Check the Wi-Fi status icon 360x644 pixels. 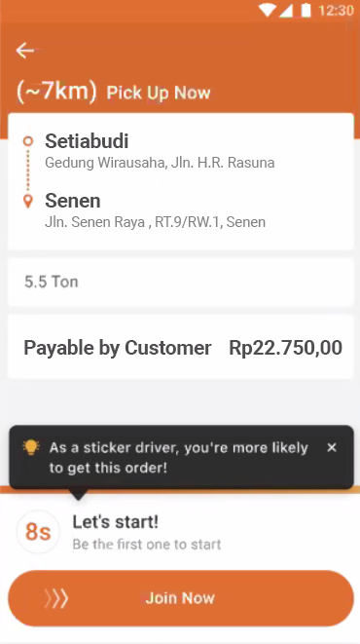268,11
